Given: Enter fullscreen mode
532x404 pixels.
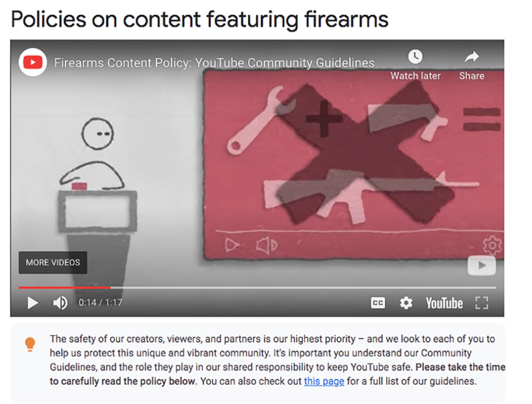Looking at the screenshot, I should coord(481,303).
